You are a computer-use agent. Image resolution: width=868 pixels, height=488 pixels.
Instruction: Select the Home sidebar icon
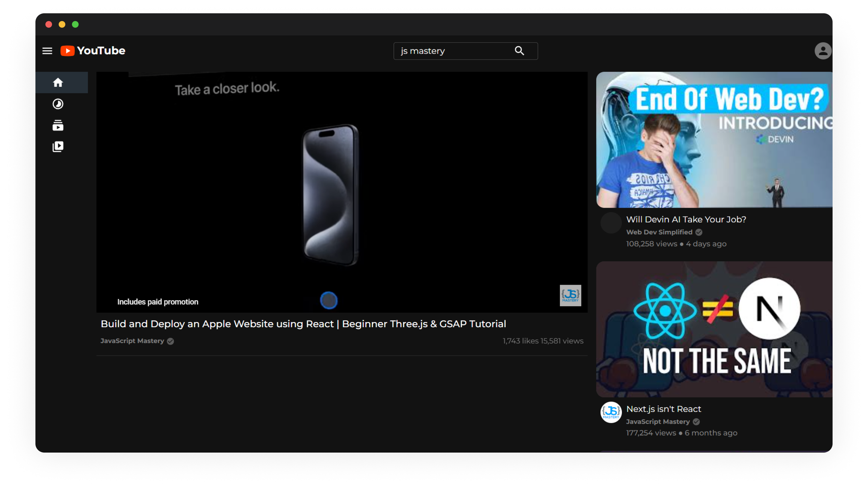coord(58,82)
